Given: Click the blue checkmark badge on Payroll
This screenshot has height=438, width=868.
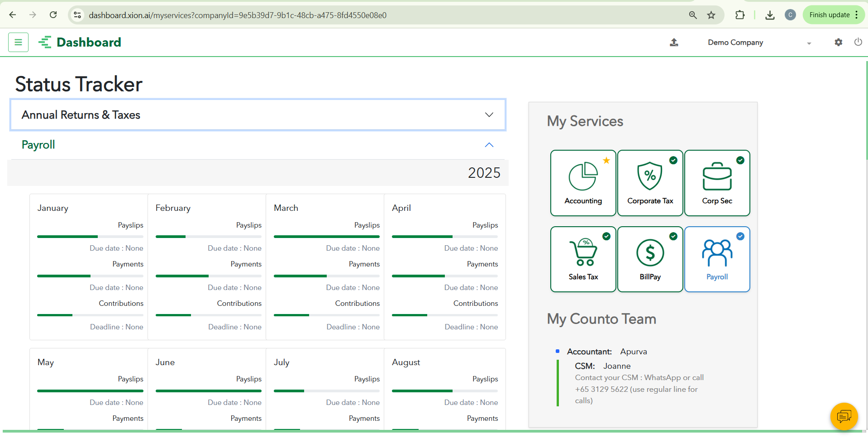Looking at the screenshot, I should [740, 236].
